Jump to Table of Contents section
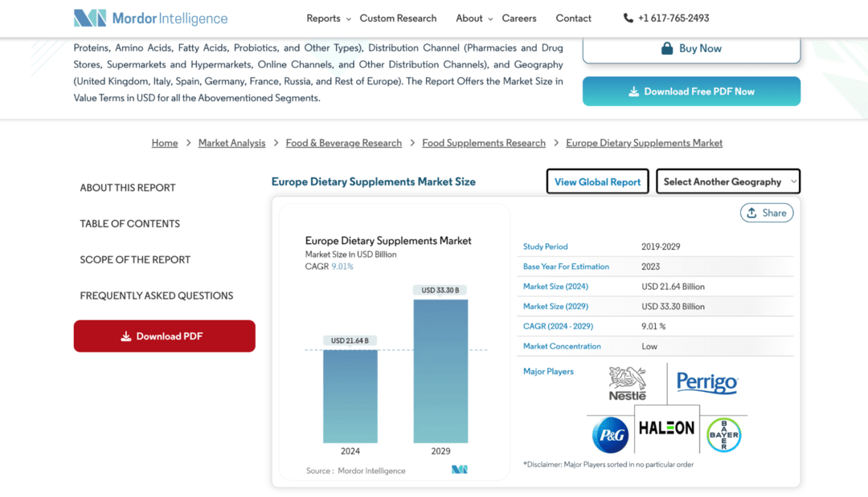The width and height of the screenshot is (868, 497). (x=130, y=224)
